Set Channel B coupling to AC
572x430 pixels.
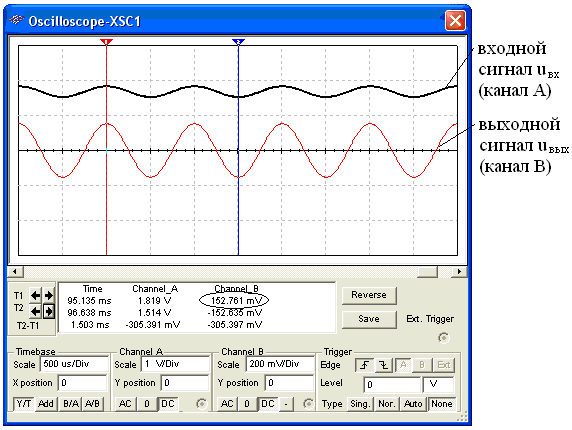point(227,404)
